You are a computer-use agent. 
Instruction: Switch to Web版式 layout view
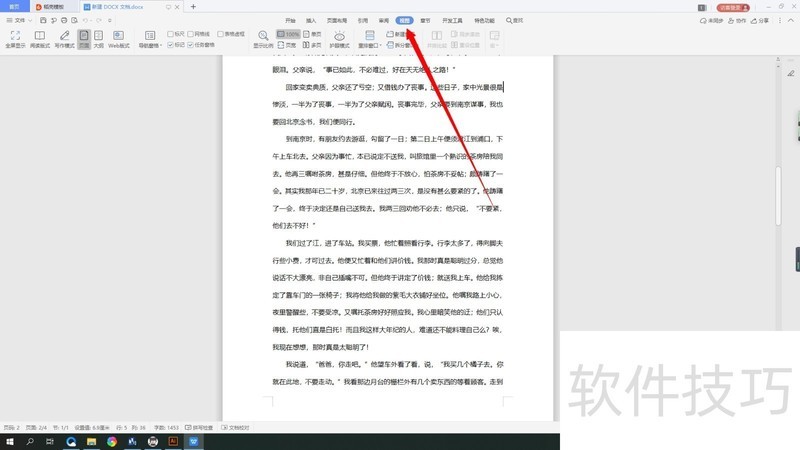(118, 39)
